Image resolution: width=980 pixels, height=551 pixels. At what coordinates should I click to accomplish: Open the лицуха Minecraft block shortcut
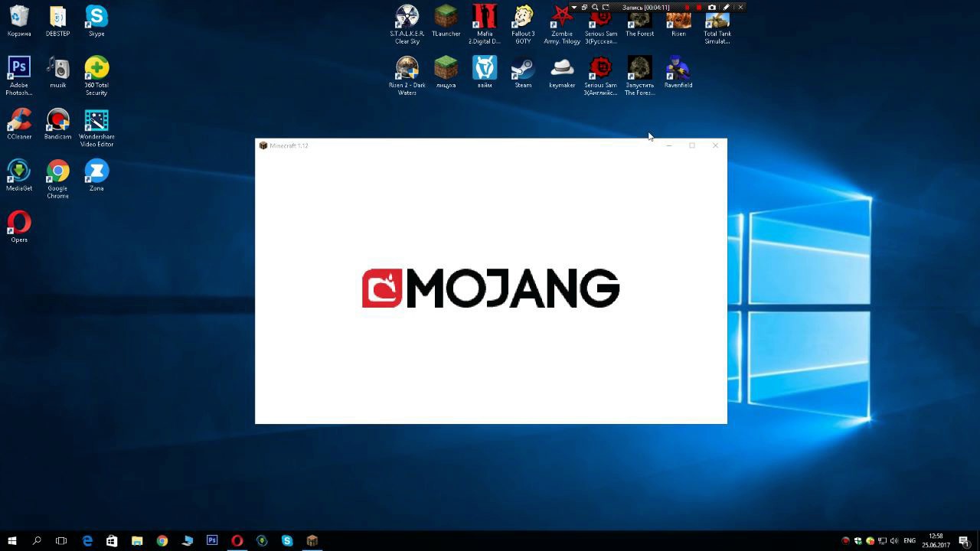pos(446,72)
